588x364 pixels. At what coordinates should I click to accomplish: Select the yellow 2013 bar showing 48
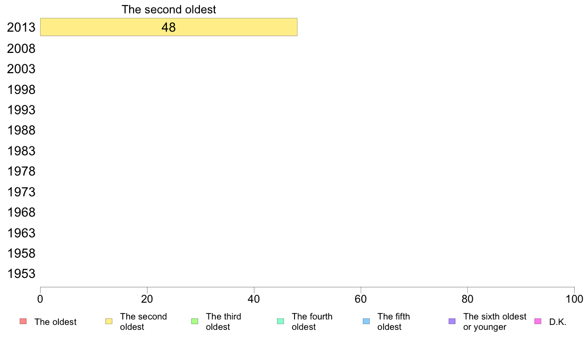[x=169, y=27]
